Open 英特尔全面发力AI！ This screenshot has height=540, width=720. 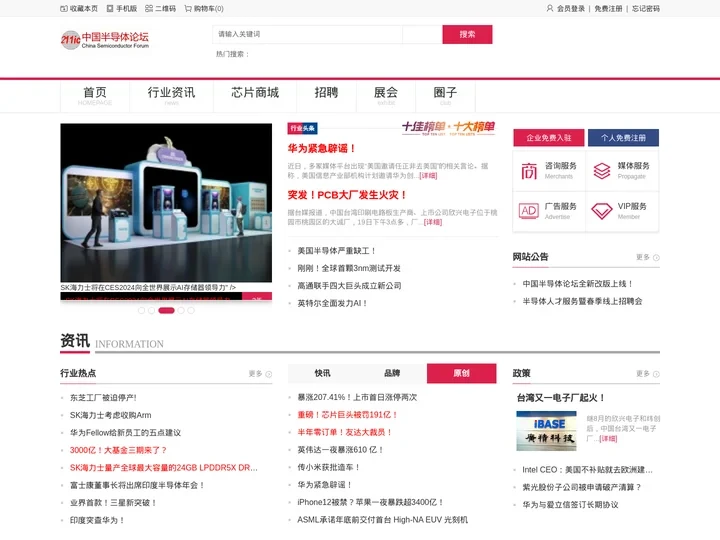click(x=332, y=304)
